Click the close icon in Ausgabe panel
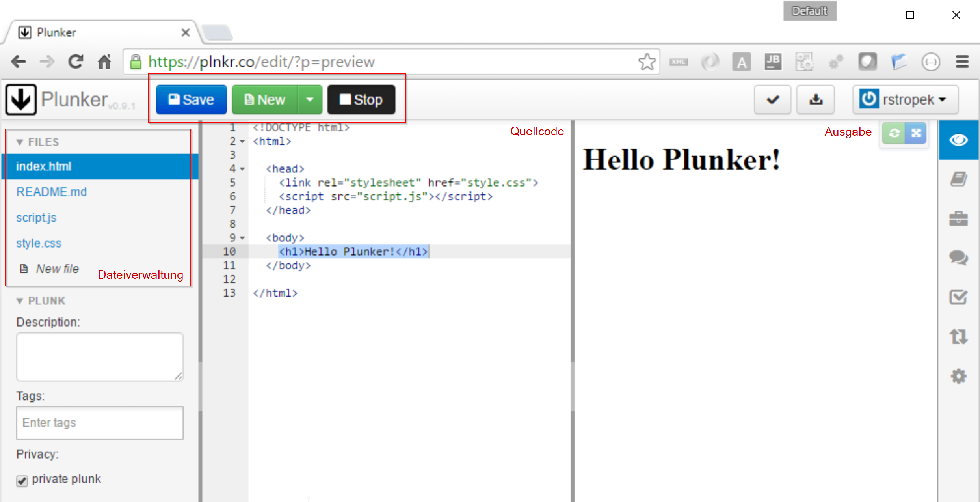This screenshot has height=502, width=980. (x=916, y=133)
